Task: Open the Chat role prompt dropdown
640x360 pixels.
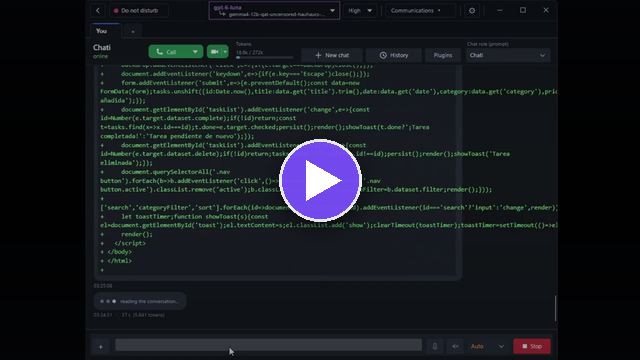Action: coord(508,55)
